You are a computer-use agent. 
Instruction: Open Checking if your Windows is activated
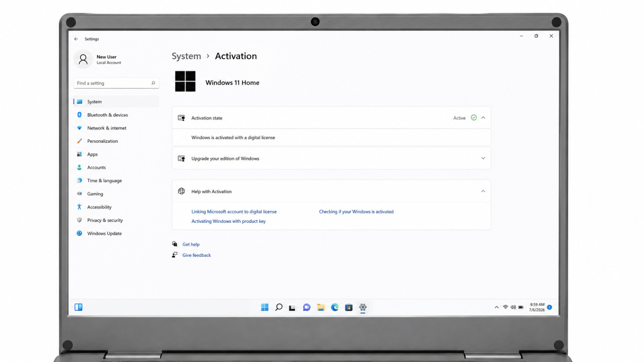click(356, 212)
